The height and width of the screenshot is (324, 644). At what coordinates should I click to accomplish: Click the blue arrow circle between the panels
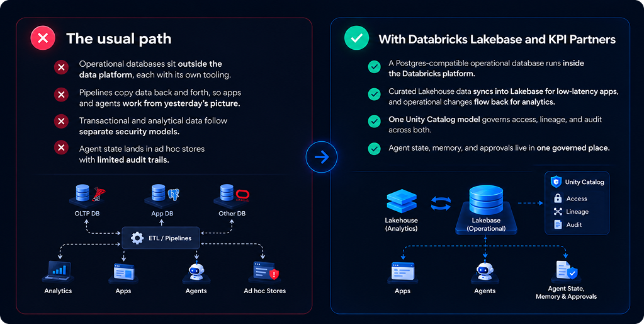click(x=322, y=157)
